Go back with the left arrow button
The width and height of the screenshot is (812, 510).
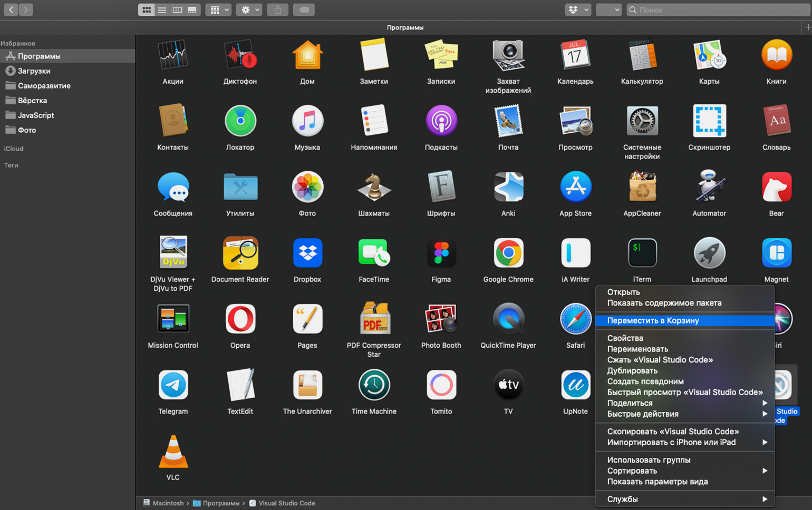[x=11, y=9]
